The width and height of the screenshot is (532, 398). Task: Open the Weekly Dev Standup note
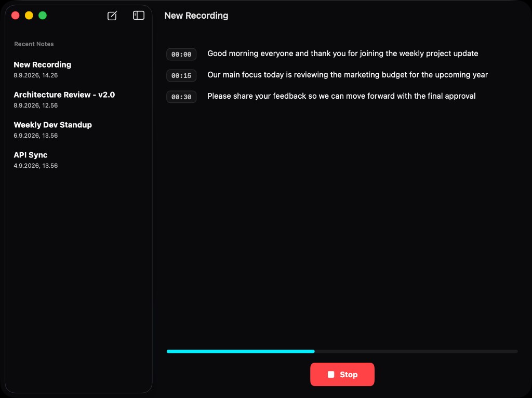(x=78, y=129)
